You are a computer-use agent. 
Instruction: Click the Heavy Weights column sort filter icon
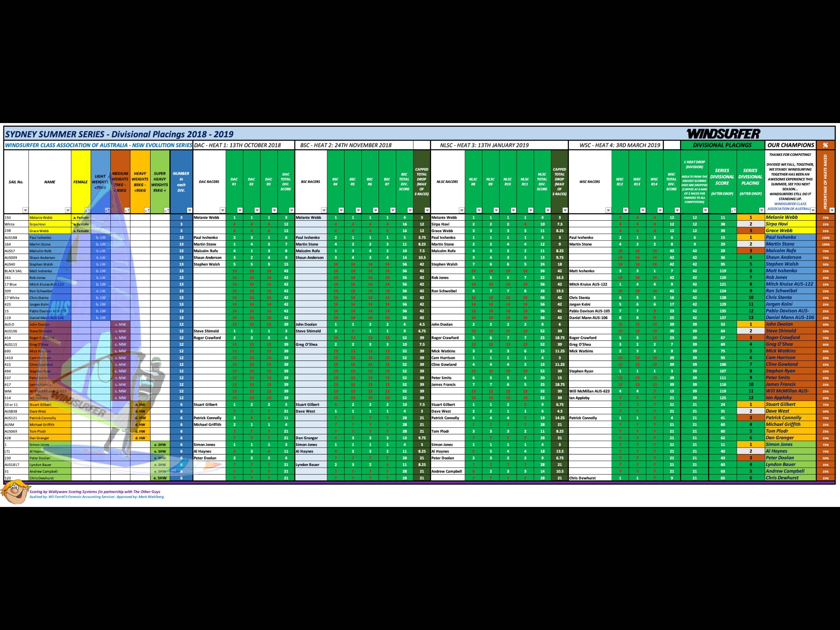tap(146, 210)
